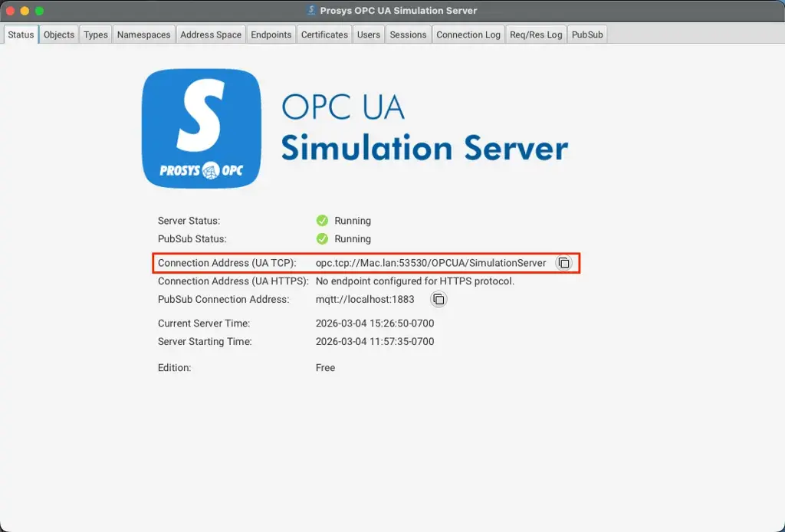
Task: Click the mqtt://localhost:1883 address text
Action: coord(365,299)
